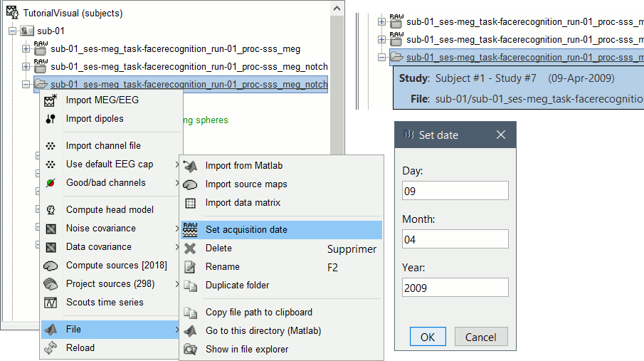Screen dimensions: 644x361
Task: Click the Show in file explorer icon
Action: [x=190, y=350]
